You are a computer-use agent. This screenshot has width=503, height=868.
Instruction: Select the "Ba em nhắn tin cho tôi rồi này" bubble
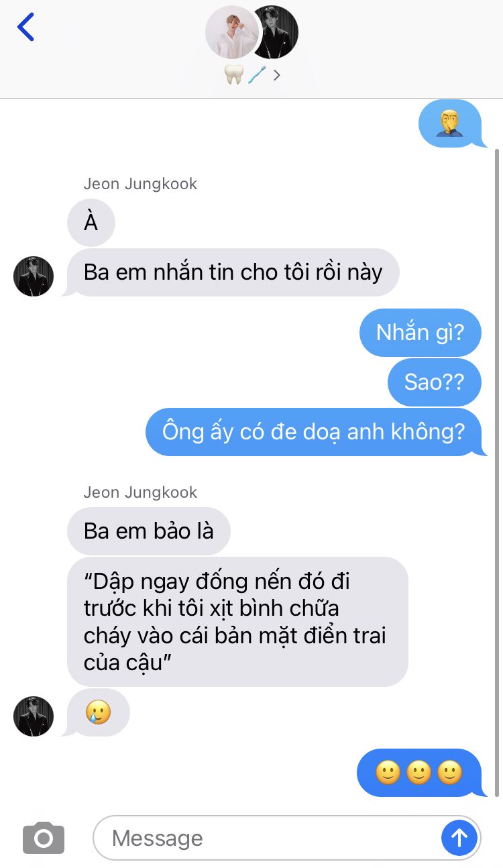click(232, 272)
